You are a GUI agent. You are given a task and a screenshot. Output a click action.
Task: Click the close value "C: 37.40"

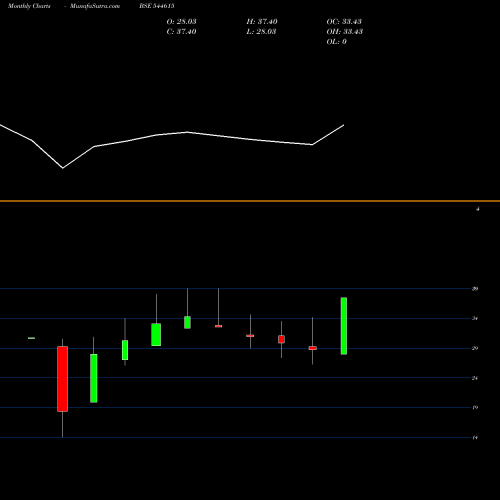(181, 32)
